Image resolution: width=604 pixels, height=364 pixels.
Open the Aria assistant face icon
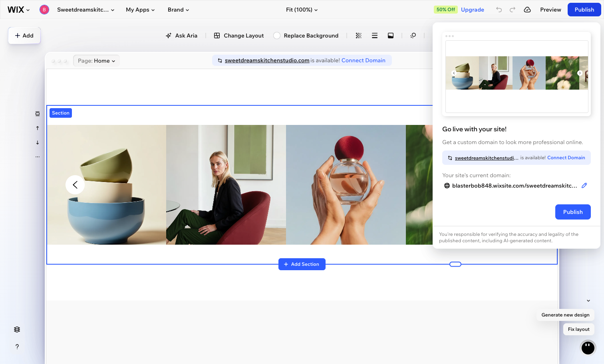click(x=588, y=348)
